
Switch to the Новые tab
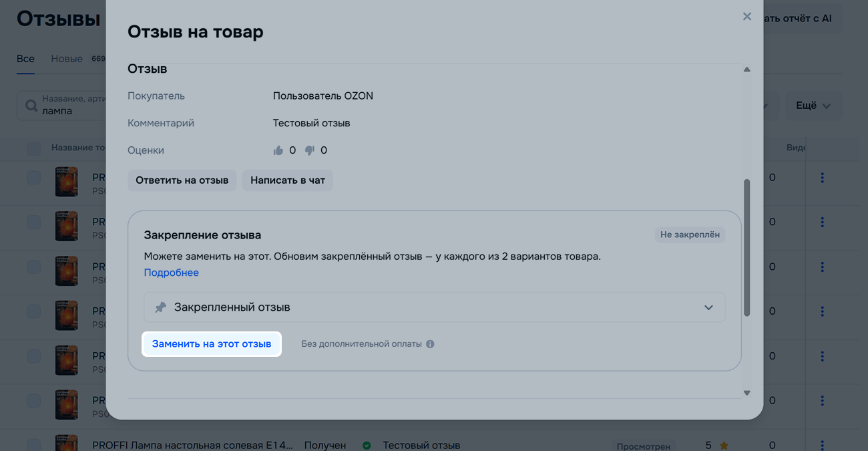67,59
